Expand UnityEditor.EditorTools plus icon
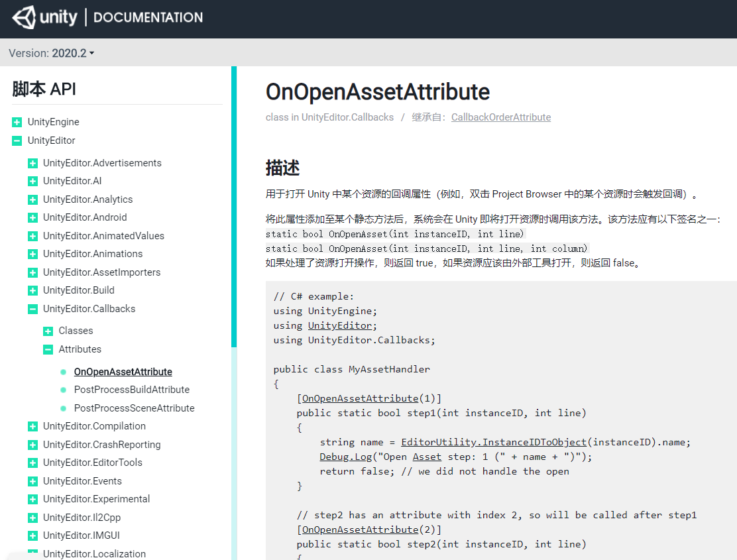Viewport: 737px width, 560px height. [x=32, y=463]
